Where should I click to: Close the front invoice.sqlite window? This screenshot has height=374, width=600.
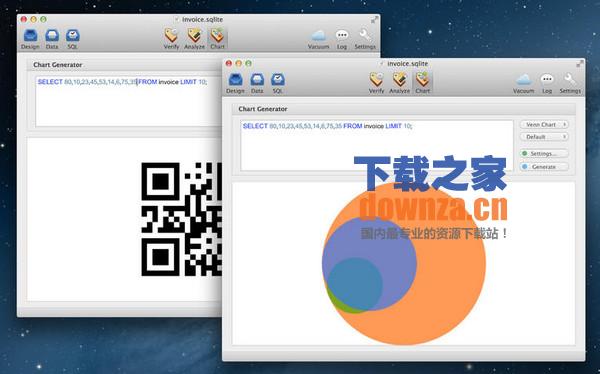(x=229, y=64)
